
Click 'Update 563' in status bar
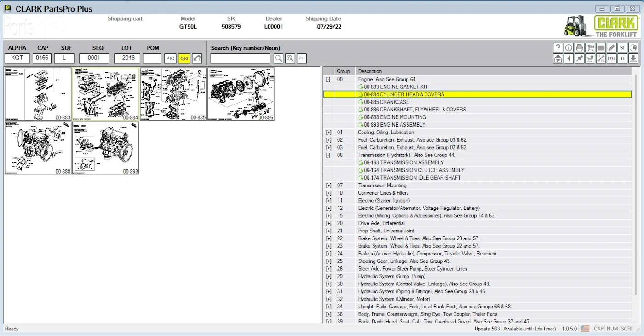pyautogui.click(x=487, y=329)
